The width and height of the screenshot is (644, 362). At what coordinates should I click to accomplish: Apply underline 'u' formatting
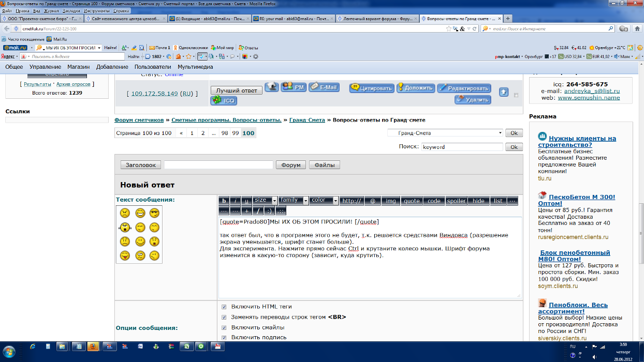point(247,201)
